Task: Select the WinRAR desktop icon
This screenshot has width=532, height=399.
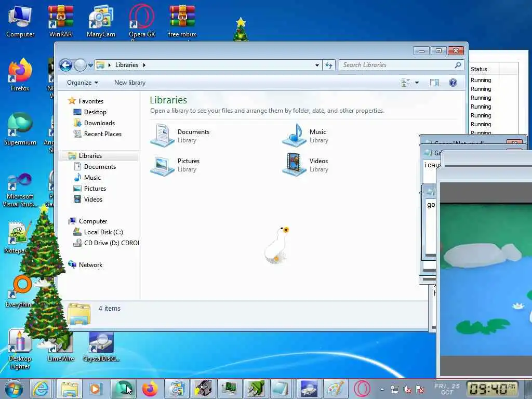Action: coord(60,21)
